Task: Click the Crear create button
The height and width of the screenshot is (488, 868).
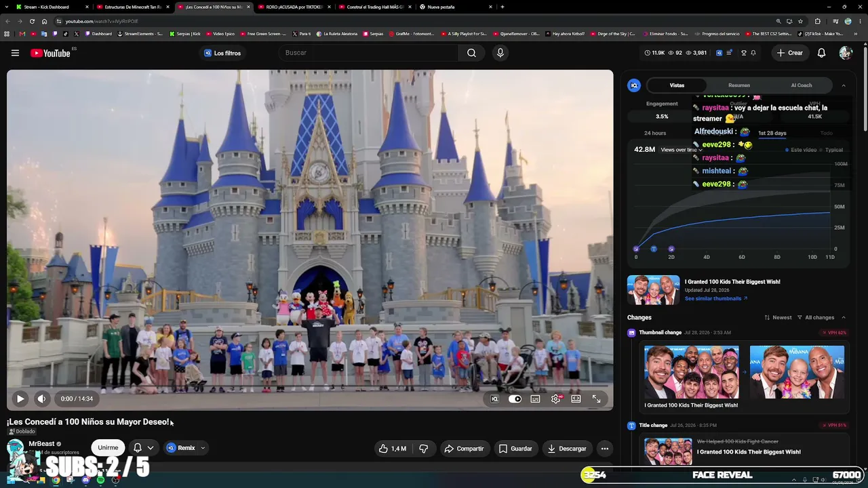Action: (x=790, y=53)
